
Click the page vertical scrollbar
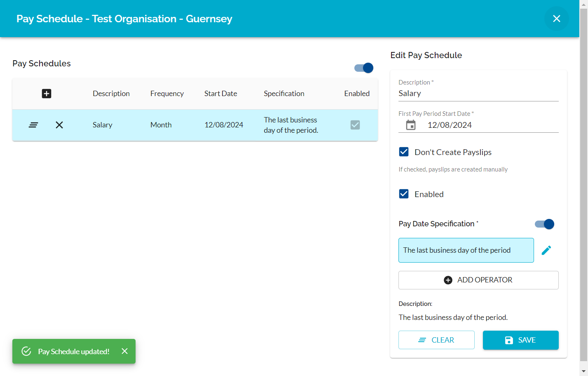tap(583, 185)
